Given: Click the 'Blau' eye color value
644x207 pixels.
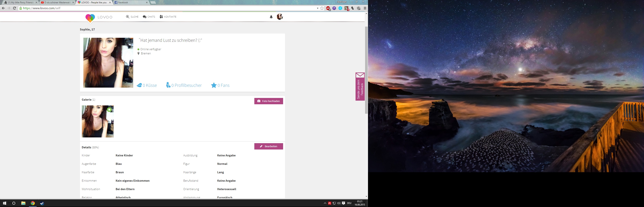Looking at the screenshot, I should point(119,164).
